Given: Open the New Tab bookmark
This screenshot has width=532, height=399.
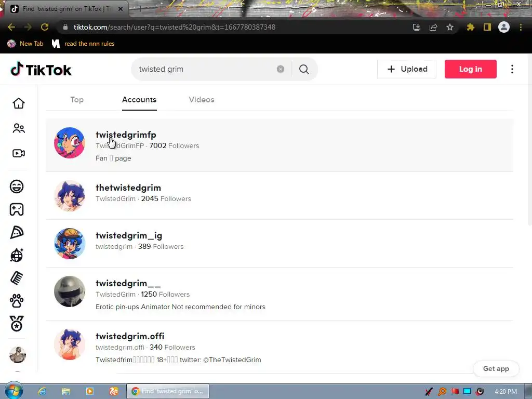Looking at the screenshot, I should click(x=25, y=44).
